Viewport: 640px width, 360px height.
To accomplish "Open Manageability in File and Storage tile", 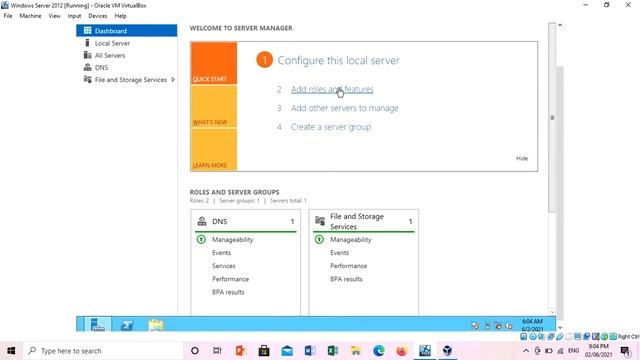I will click(351, 240).
